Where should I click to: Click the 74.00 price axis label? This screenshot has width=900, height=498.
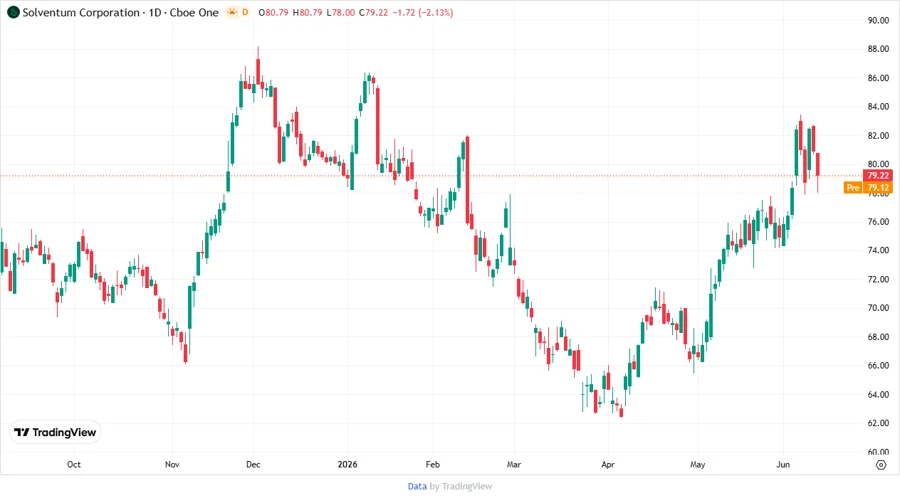click(x=878, y=250)
